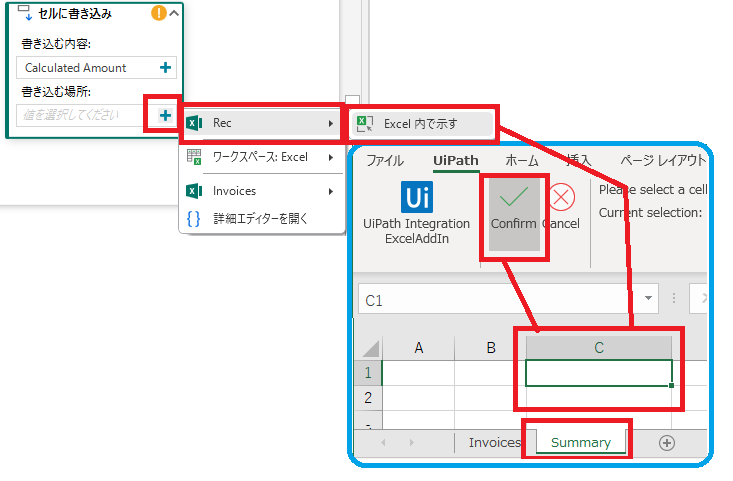Switch to the ページ レイアウト ribbon tab

point(663,161)
